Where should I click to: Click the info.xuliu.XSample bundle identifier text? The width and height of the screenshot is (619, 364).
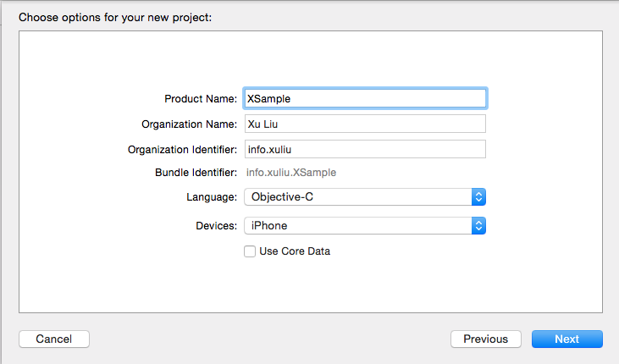tap(290, 173)
